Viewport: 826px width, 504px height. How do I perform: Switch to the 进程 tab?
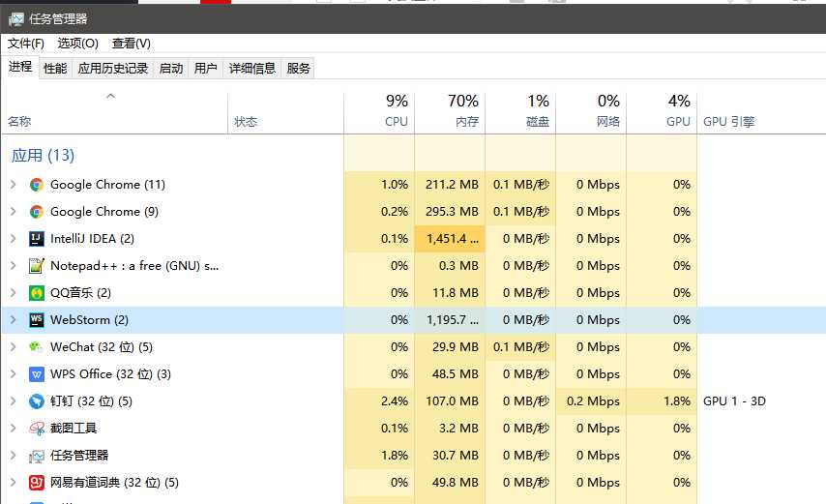(x=20, y=67)
